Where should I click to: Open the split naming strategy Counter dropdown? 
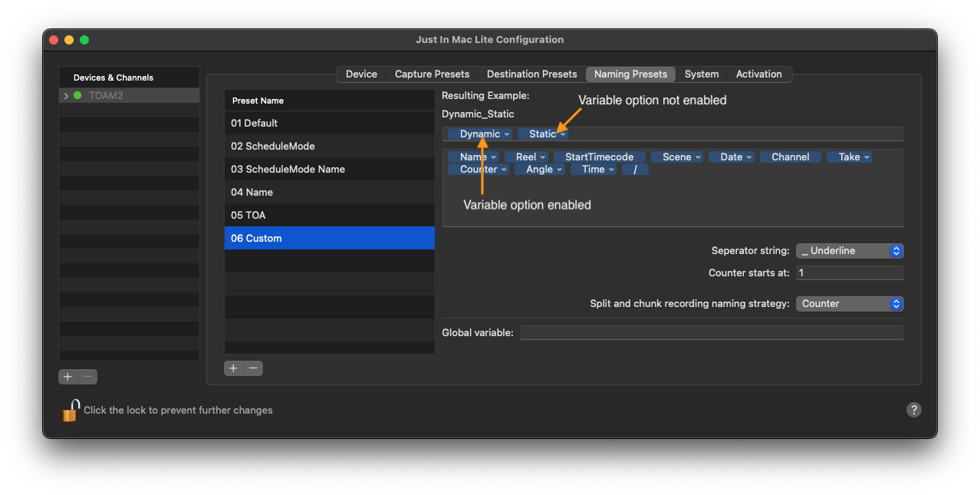850,304
